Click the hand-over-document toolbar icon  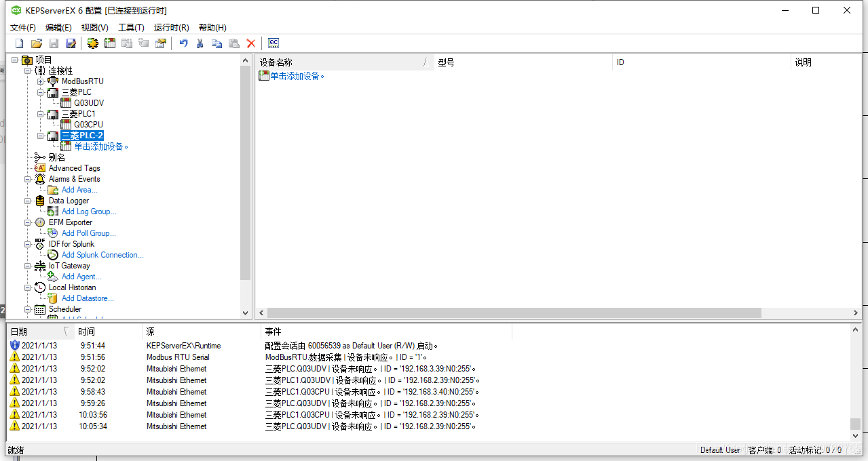tap(161, 43)
